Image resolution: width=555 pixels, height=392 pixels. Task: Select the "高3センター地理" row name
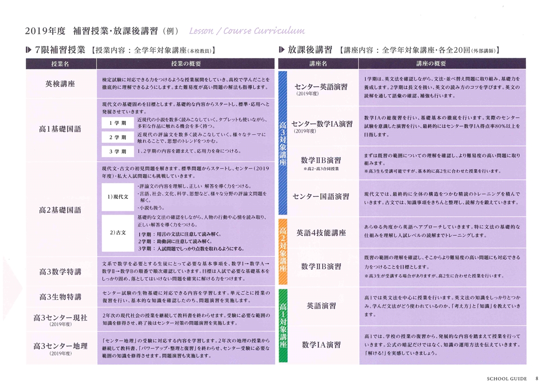[x=60, y=346]
